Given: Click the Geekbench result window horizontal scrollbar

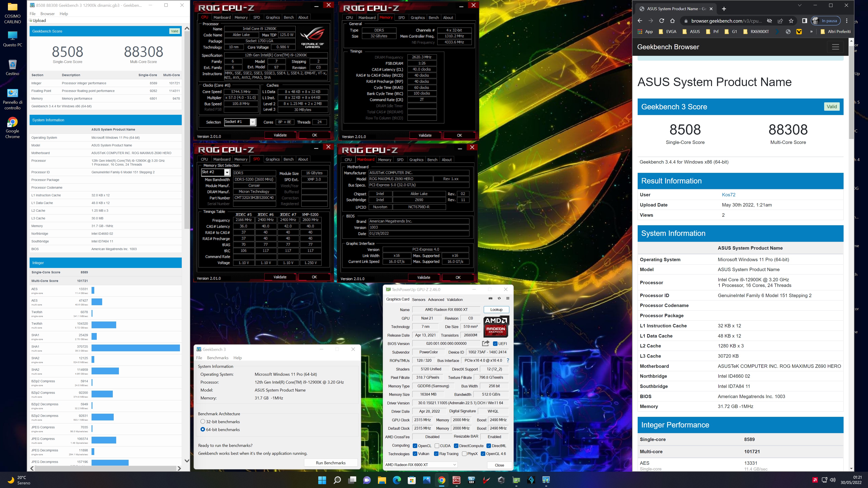Looking at the screenshot, I should tap(106, 468).
